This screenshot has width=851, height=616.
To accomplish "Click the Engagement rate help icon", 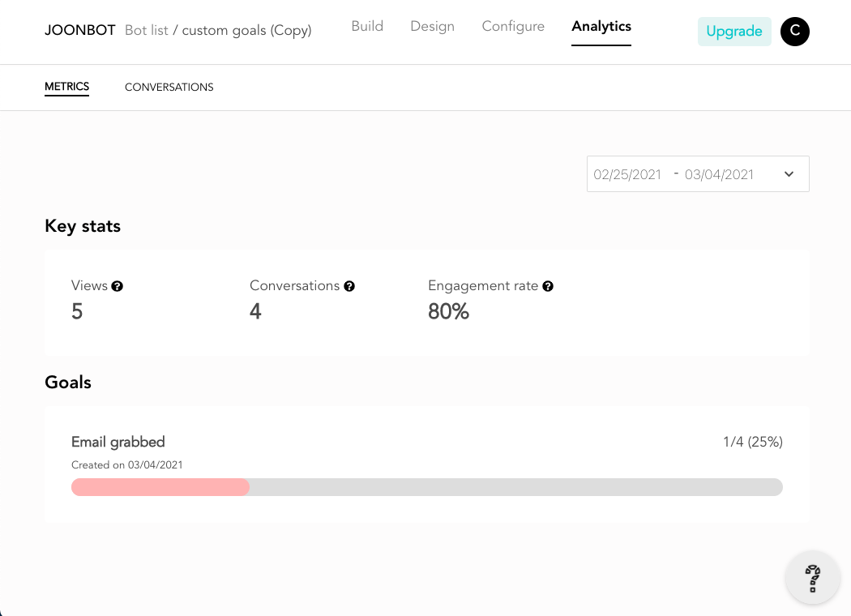I will (x=548, y=286).
